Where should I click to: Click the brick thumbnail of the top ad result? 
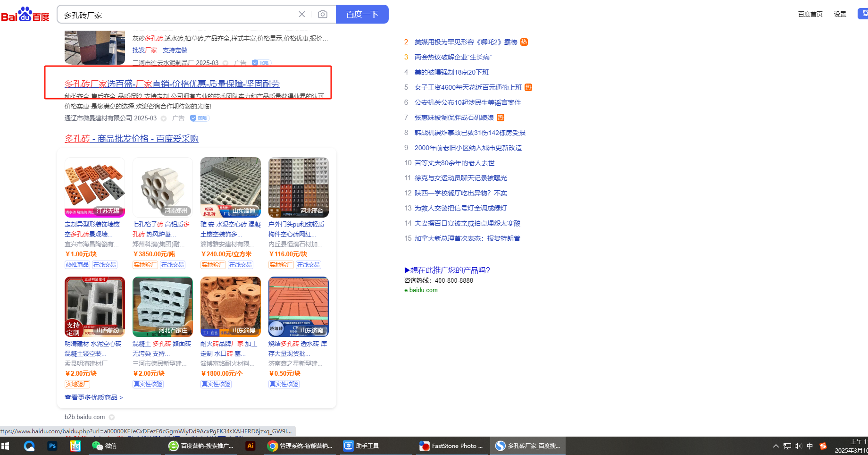(x=95, y=47)
